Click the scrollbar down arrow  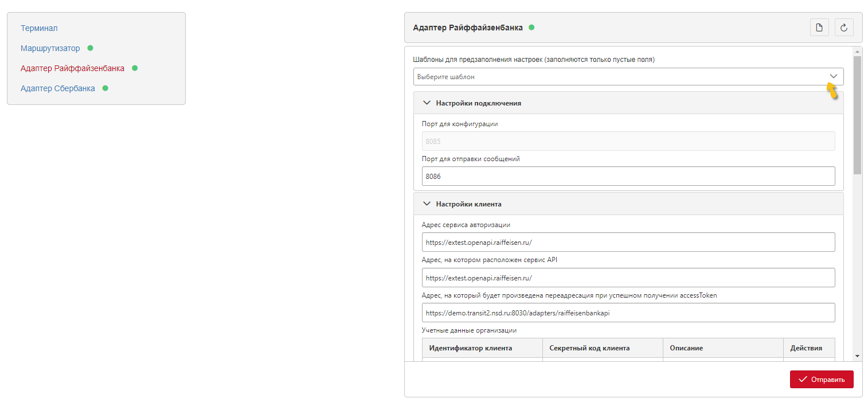tap(857, 356)
